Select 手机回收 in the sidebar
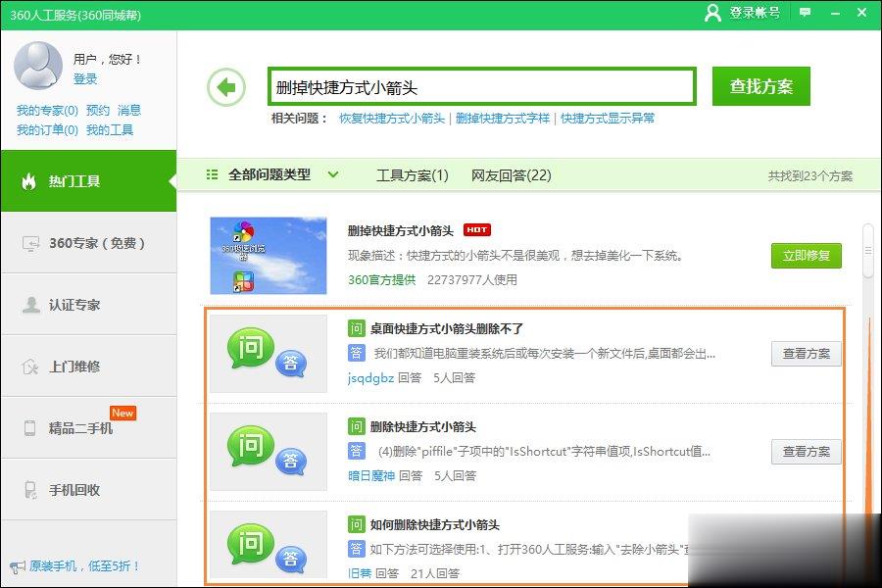This screenshot has height=588, width=882. (x=88, y=490)
